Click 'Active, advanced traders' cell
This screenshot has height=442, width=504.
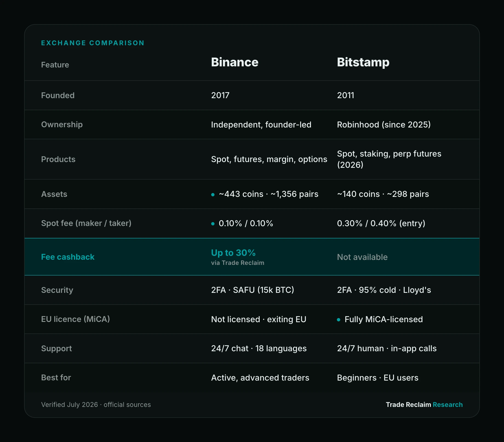coord(260,378)
